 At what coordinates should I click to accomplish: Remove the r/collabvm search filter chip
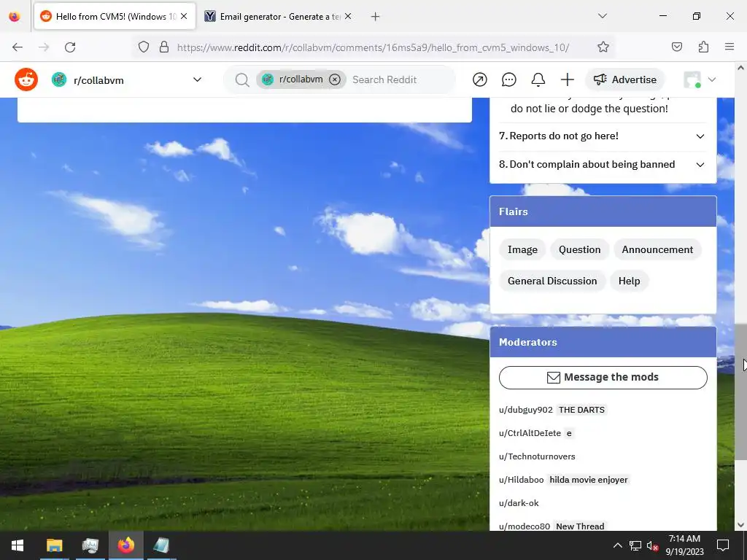click(x=335, y=79)
